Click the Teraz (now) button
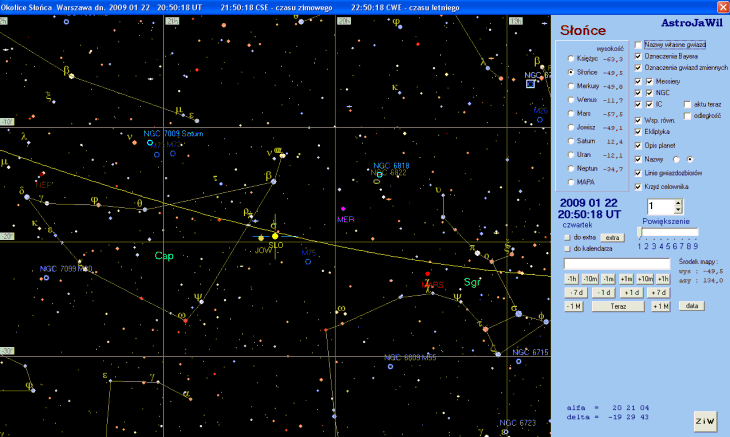The width and height of the screenshot is (730, 437). pyautogui.click(x=618, y=307)
